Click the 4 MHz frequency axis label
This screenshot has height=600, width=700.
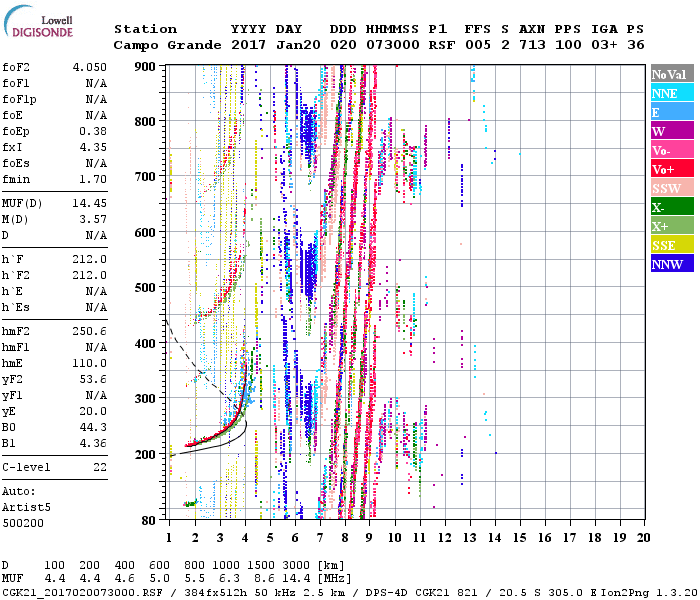tap(245, 538)
